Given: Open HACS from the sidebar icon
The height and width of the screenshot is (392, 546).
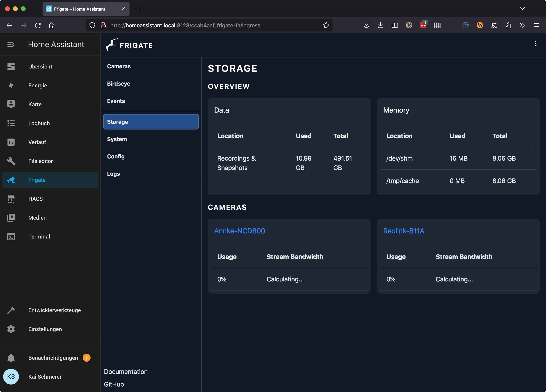Looking at the screenshot, I should pyautogui.click(x=11, y=199).
